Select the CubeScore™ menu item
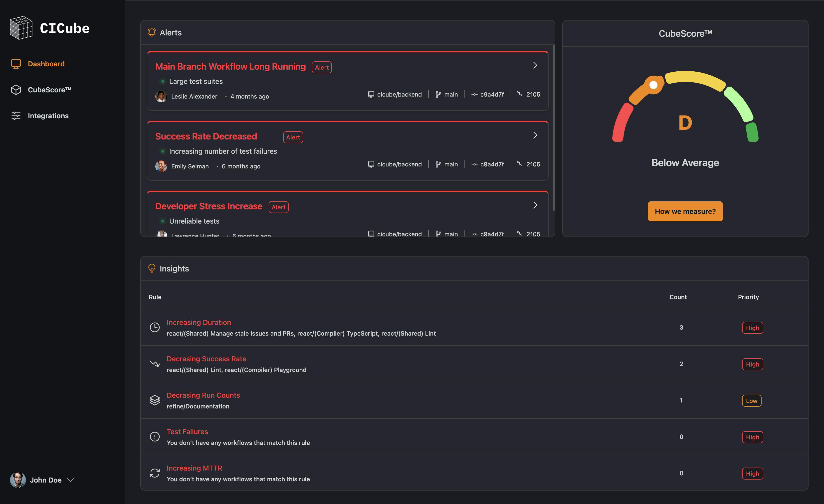The width and height of the screenshot is (824, 504). (49, 89)
